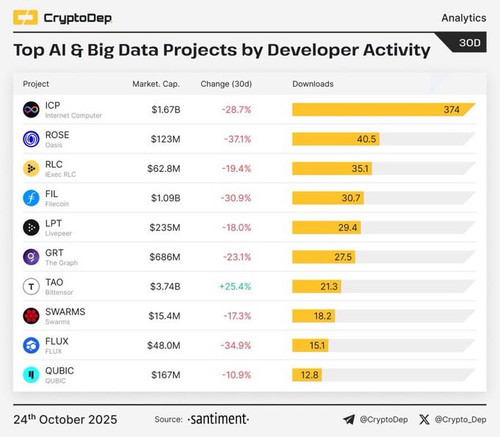Select the ICP Internet Computer icon
Image resolution: width=500 pixels, height=437 pixels.
[x=31, y=110]
